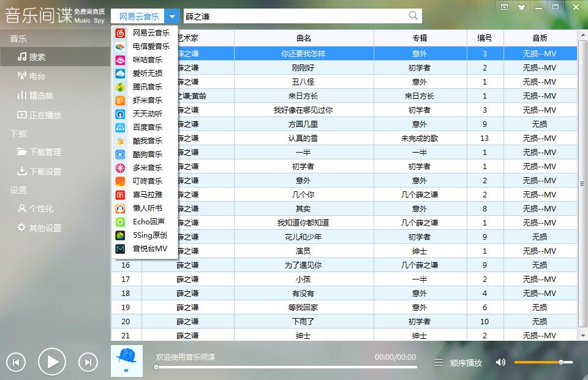Screen dimensions: 588x380
Task: Pick the 酷我音乐 source icon
Action: click(x=120, y=141)
